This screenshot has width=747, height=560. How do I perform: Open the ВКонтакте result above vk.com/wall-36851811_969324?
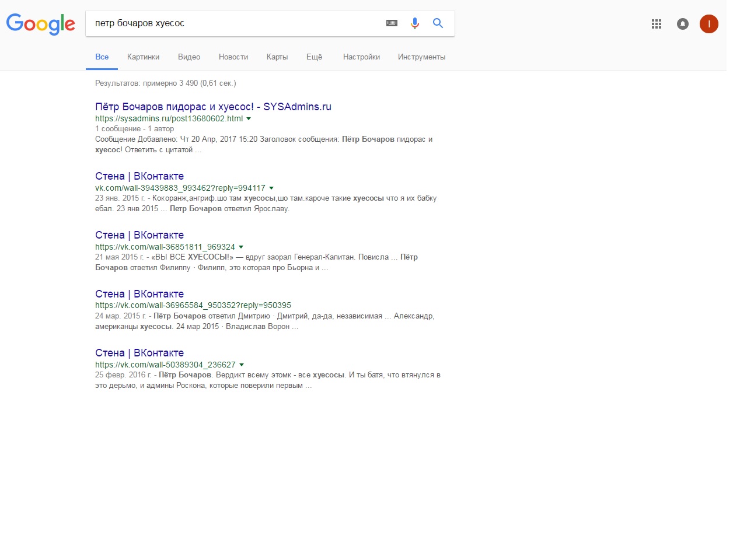[x=139, y=235]
